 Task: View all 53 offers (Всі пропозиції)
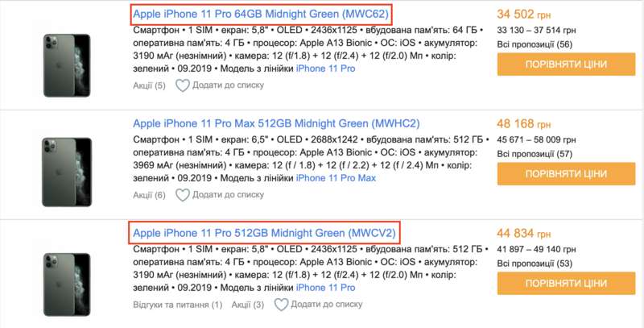pos(535,263)
